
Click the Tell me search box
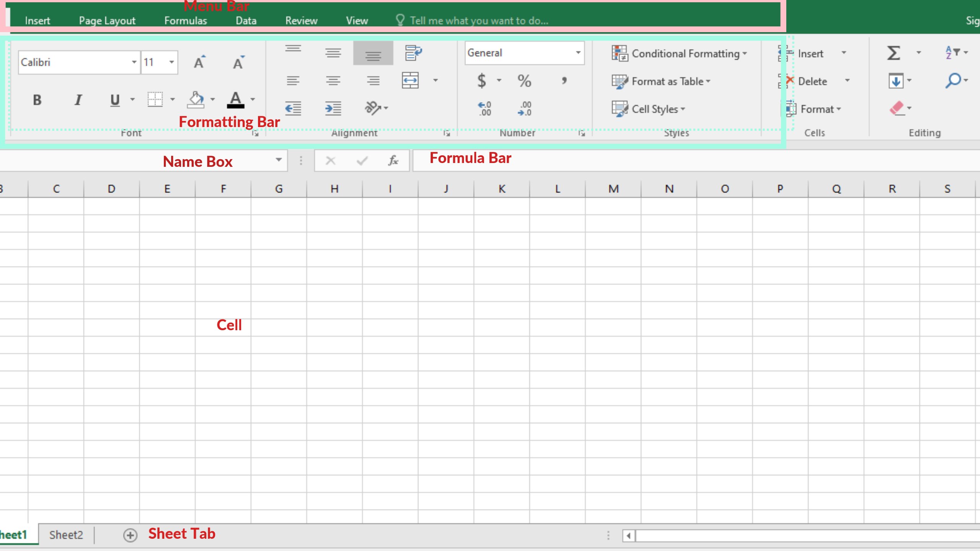(479, 21)
